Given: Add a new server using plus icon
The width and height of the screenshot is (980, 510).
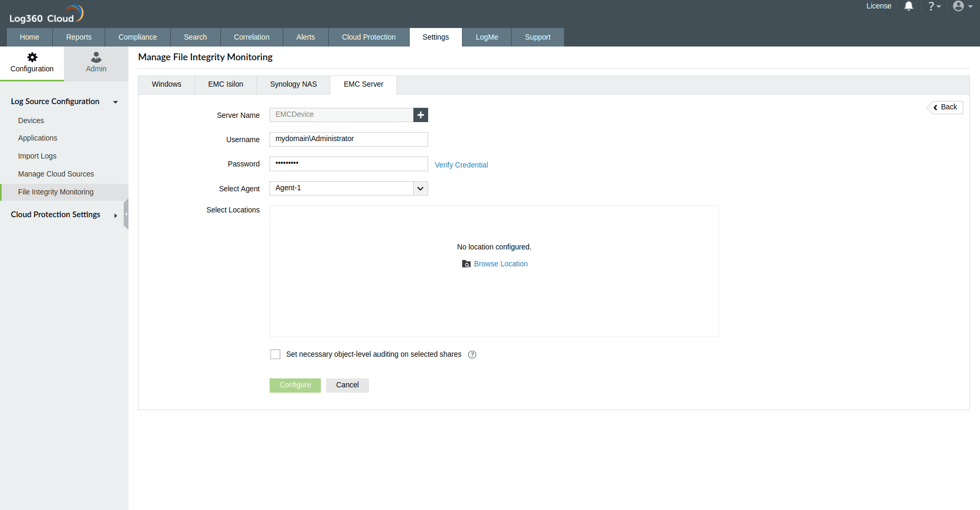Looking at the screenshot, I should coord(420,115).
